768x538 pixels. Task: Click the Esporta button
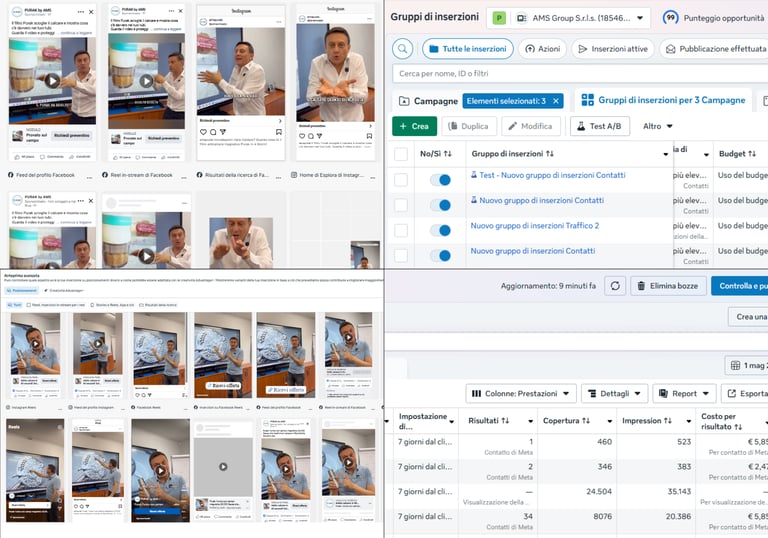(745, 393)
